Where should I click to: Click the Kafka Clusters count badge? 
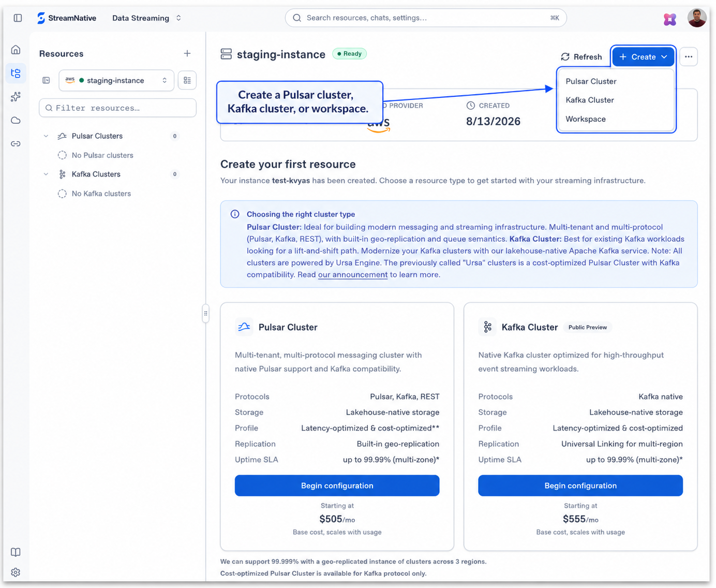[x=175, y=174]
